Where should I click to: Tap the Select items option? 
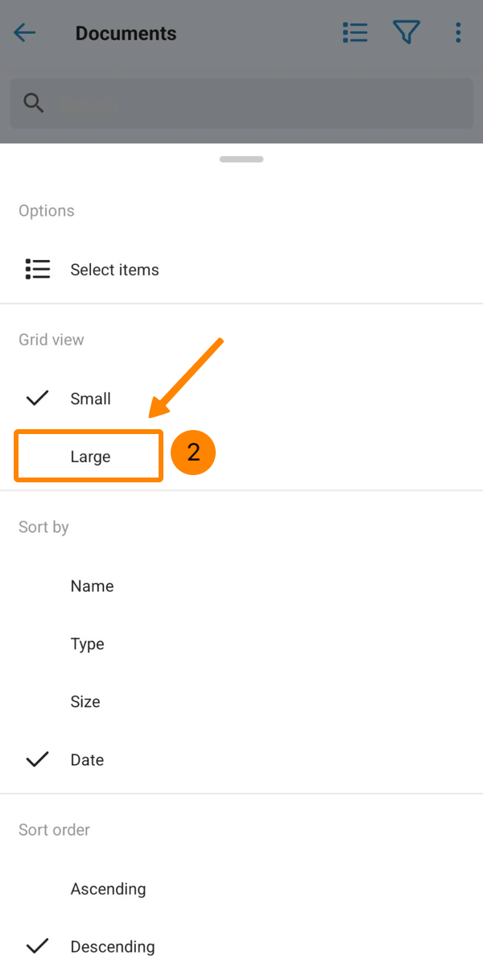(114, 270)
